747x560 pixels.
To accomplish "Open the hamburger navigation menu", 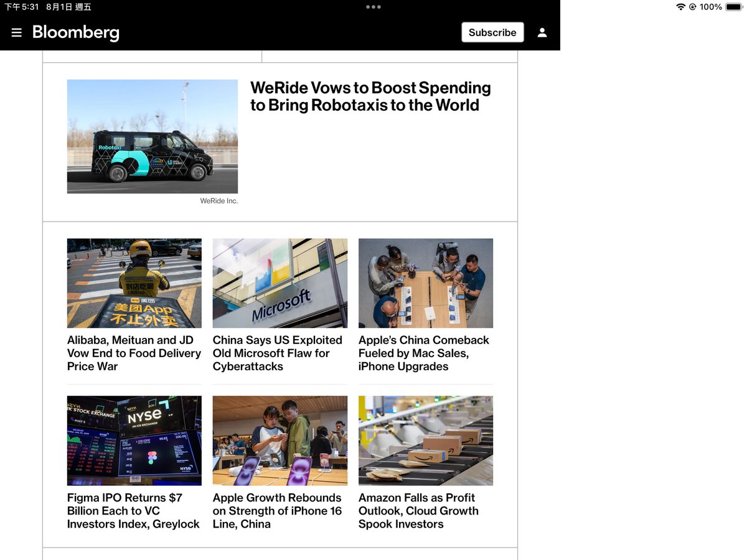I will (x=17, y=32).
